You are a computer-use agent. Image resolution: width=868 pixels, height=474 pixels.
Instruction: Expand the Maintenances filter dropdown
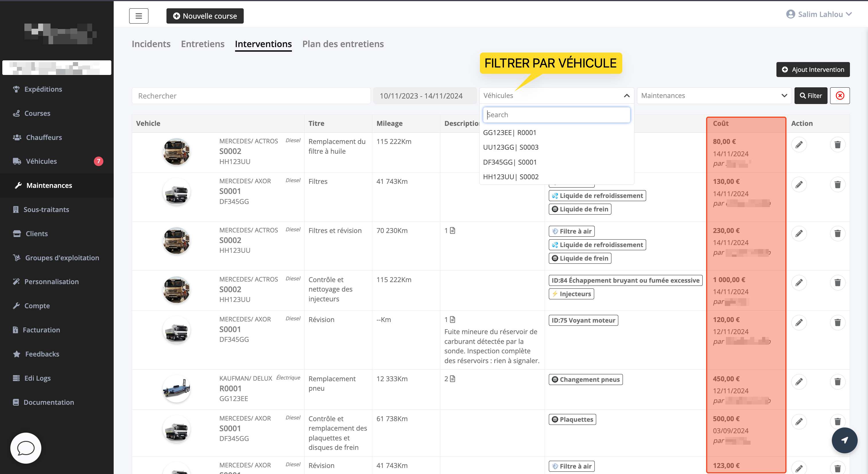pyautogui.click(x=784, y=96)
